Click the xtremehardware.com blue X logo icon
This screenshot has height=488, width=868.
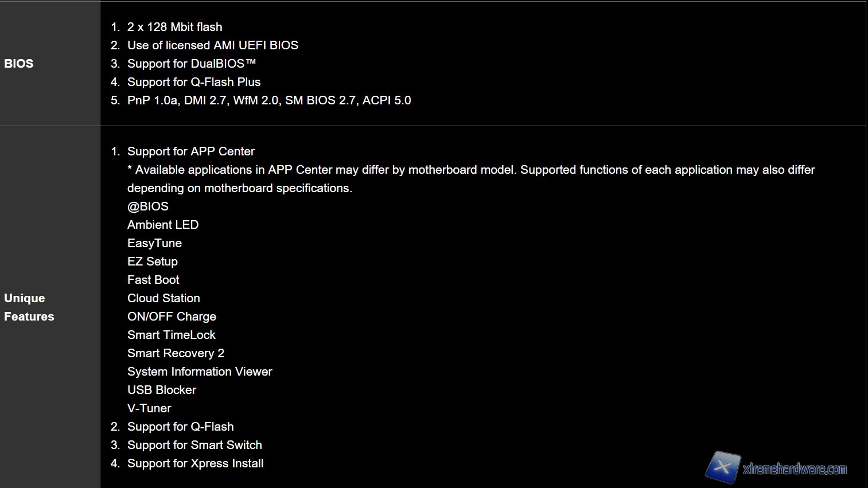click(x=723, y=467)
